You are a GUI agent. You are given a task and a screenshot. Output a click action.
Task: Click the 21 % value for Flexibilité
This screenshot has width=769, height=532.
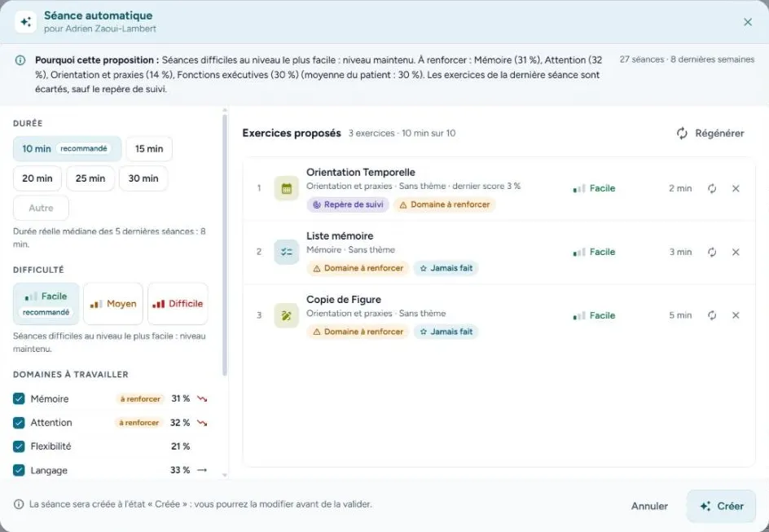pyautogui.click(x=180, y=446)
